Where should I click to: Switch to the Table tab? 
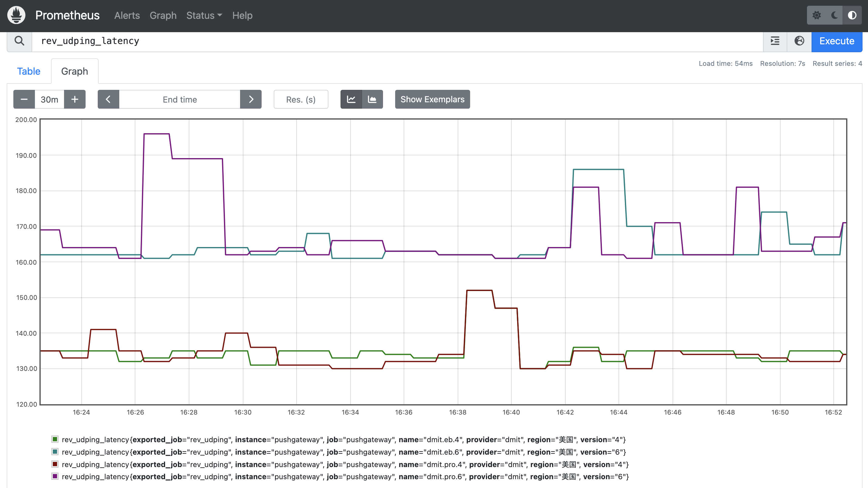click(x=29, y=71)
